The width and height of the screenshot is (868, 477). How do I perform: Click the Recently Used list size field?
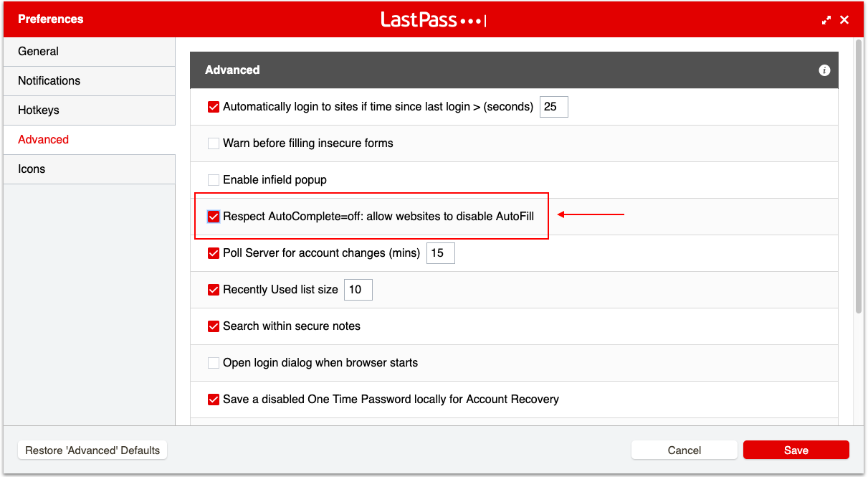[358, 290]
